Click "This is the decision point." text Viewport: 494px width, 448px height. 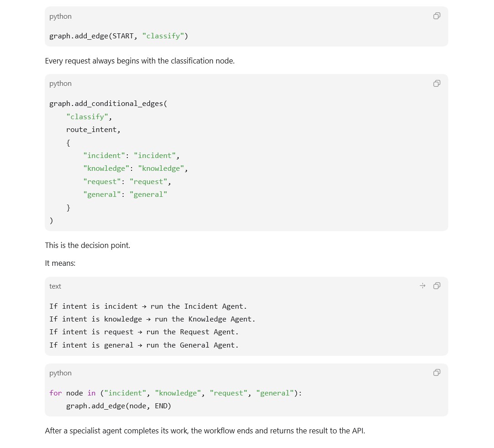(88, 245)
